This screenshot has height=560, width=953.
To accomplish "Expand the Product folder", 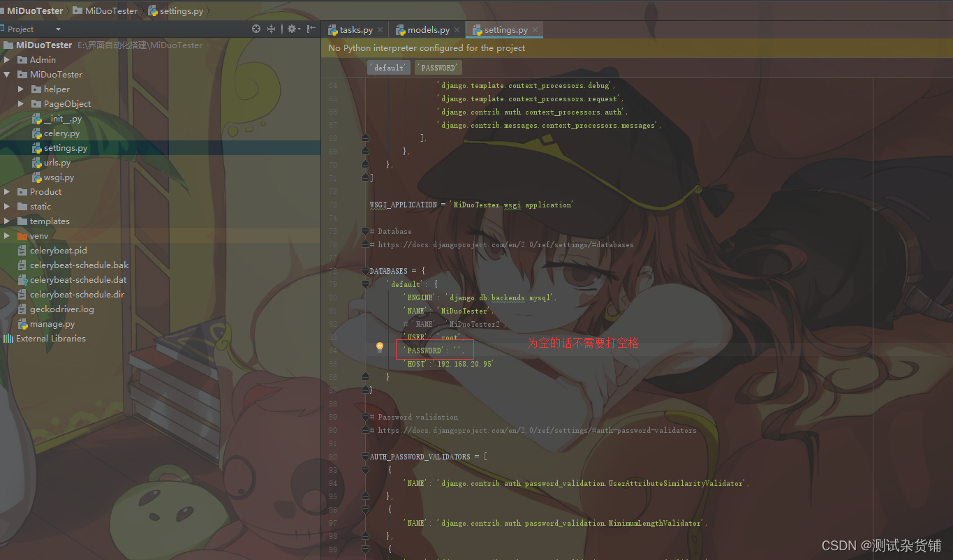I will point(6,191).
